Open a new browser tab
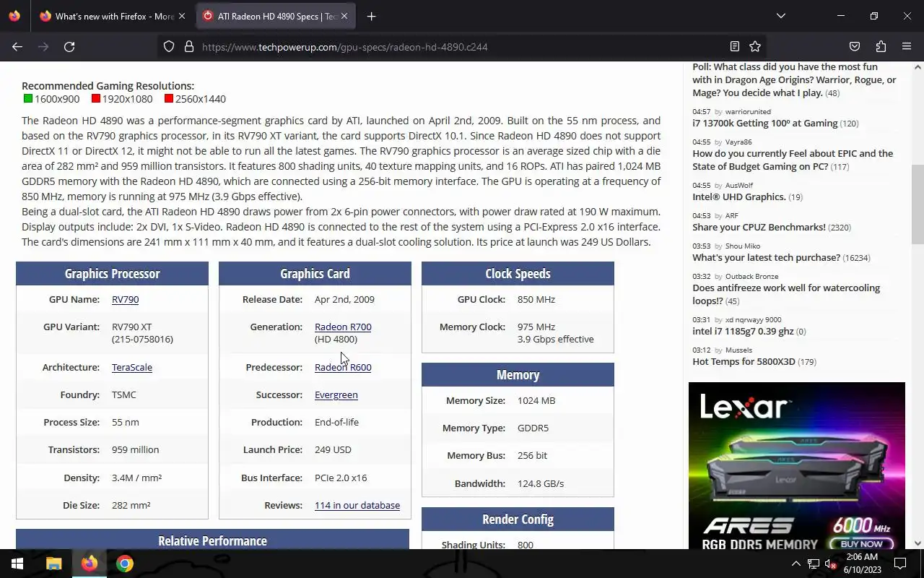This screenshot has height=578, width=924. coord(371,16)
